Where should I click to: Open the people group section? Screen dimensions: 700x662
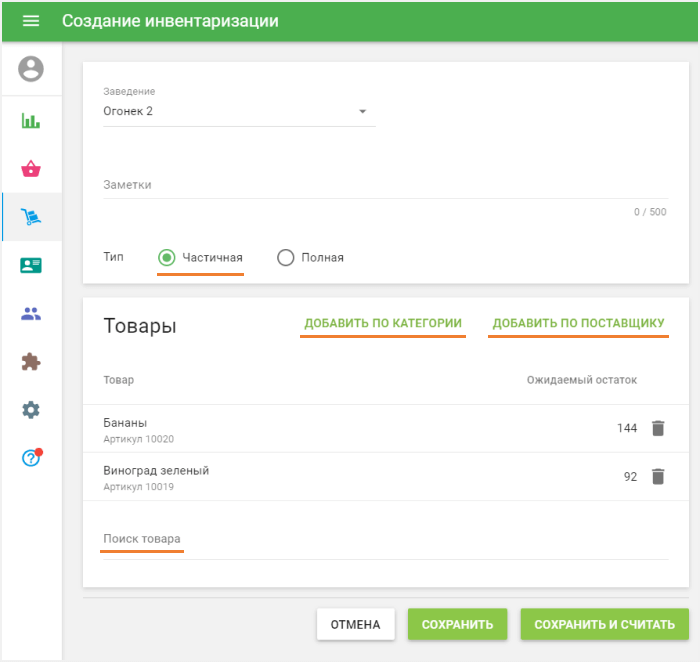click(x=31, y=313)
